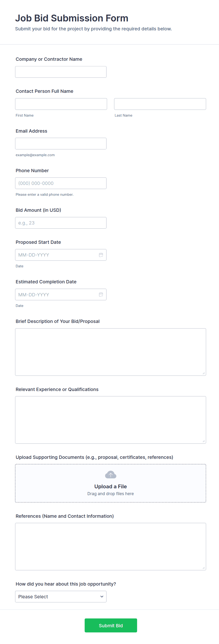Screen dimensions: 219x644
Task: Click the Proposed Start Date text field
Action: [x=56, y=255]
